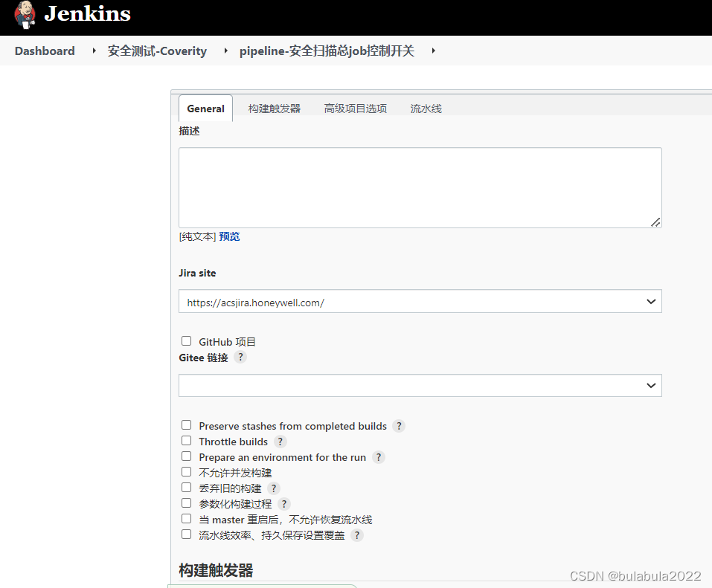
Task: Go to Dashboard breadcrumb
Action: coord(45,51)
